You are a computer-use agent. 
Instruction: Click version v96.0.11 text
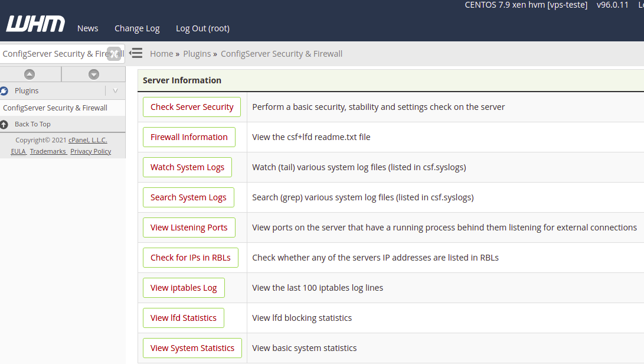coord(612,5)
